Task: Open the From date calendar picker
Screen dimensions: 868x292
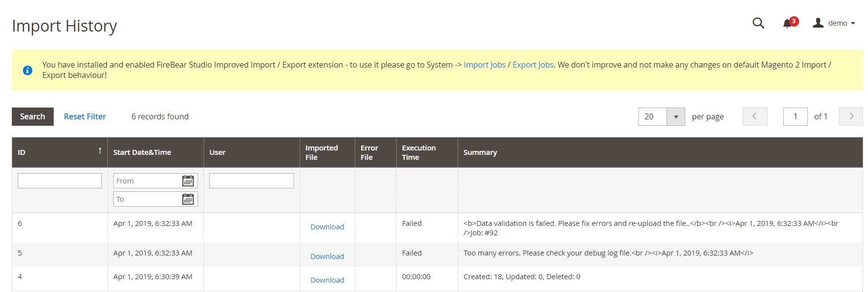Action: pyautogui.click(x=188, y=181)
